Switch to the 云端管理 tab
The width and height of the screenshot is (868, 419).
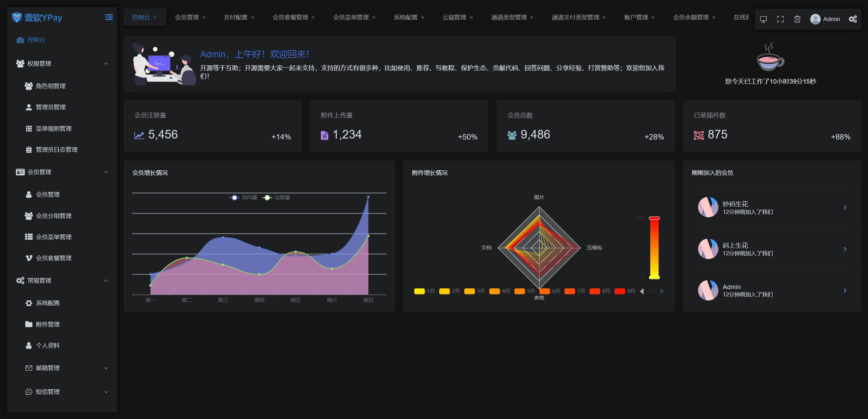coord(454,17)
